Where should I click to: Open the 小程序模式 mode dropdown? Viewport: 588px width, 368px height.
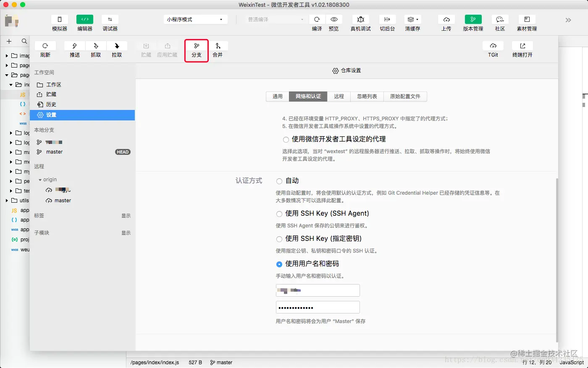(195, 19)
